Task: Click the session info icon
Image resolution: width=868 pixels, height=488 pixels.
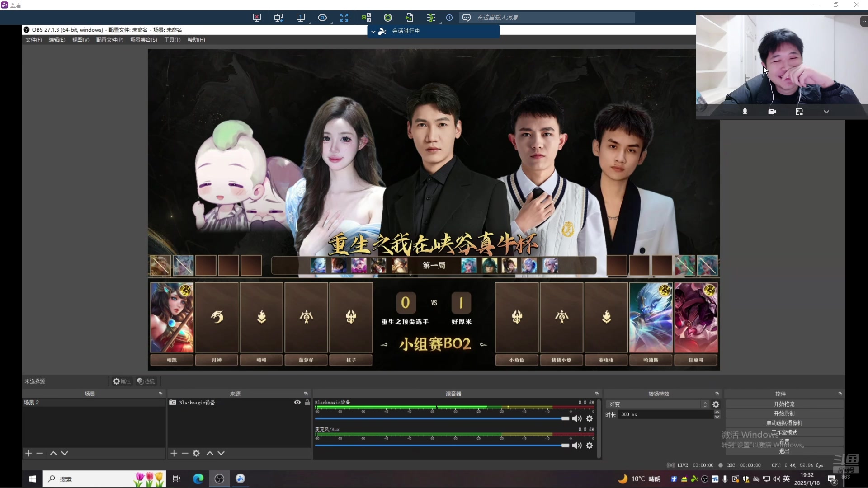Action: click(x=449, y=18)
